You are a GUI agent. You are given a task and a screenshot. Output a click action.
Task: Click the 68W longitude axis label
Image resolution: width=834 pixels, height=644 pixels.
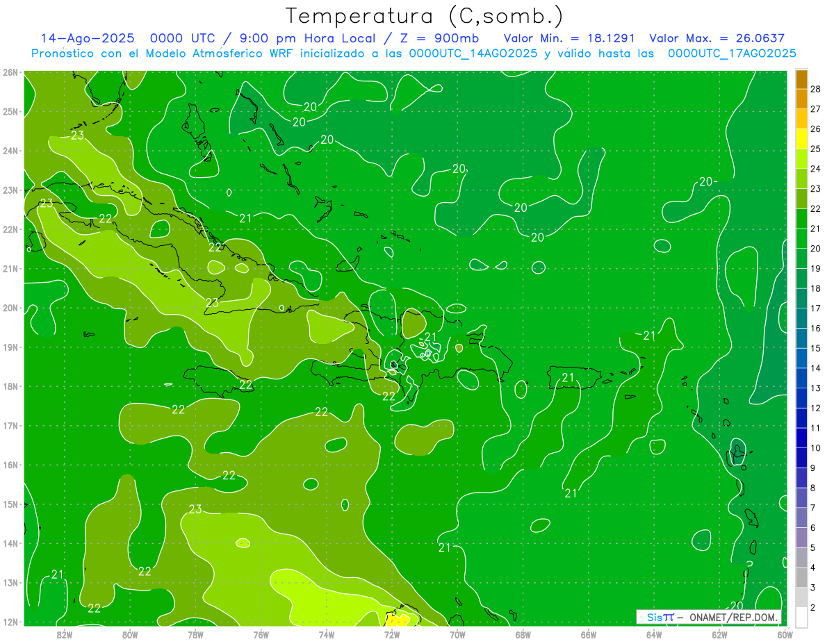523,634
